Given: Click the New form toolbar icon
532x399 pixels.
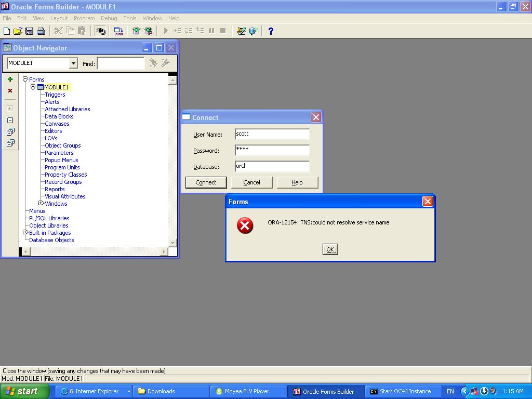Looking at the screenshot, I should tap(7, 31).
